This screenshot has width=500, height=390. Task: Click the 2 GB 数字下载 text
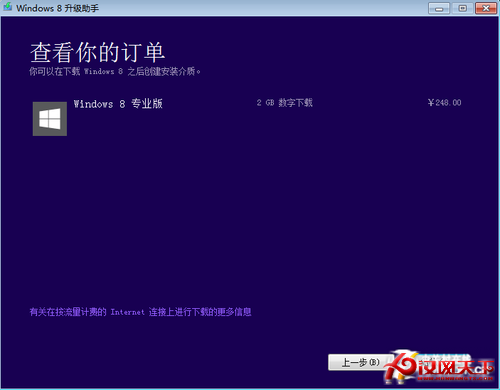click(285, 103)
